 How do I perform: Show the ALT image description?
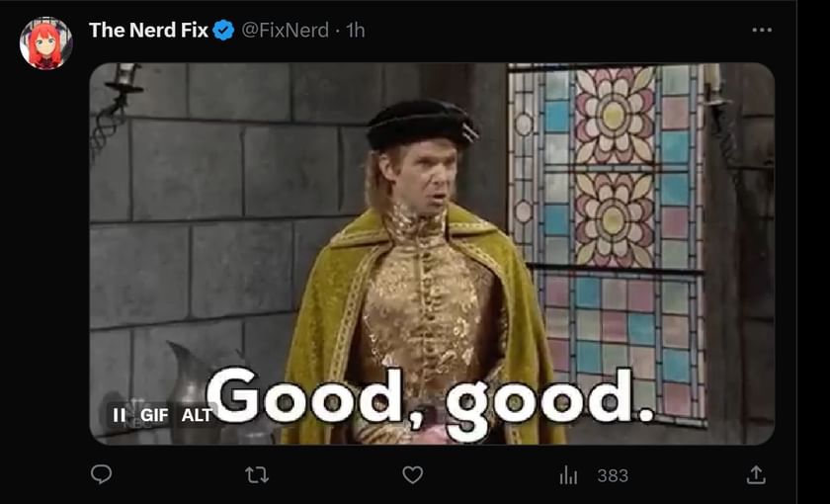tap(197, 415)
